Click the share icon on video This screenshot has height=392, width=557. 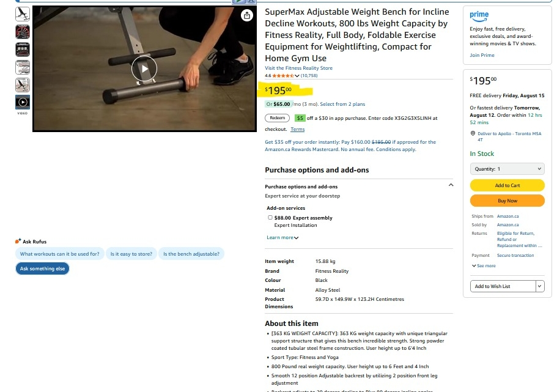[246, 15]
